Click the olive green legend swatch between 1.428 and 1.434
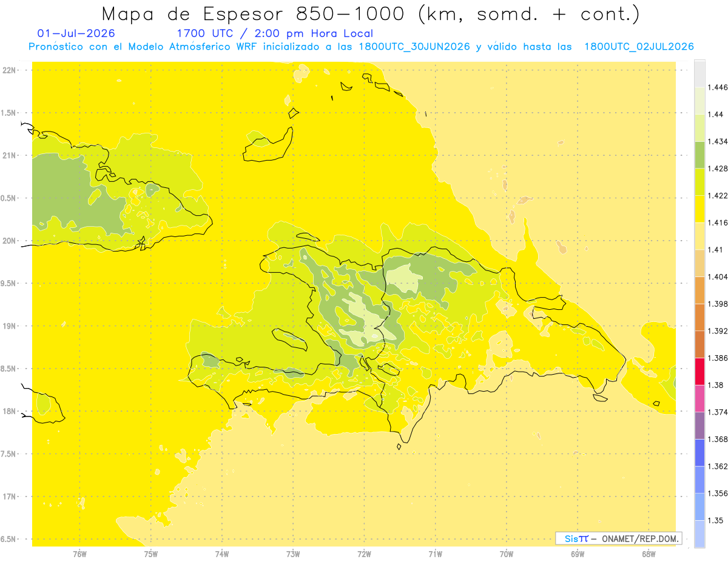Viewport: 728px width, 562px height. pyautogui.click(x=699, y=155)
